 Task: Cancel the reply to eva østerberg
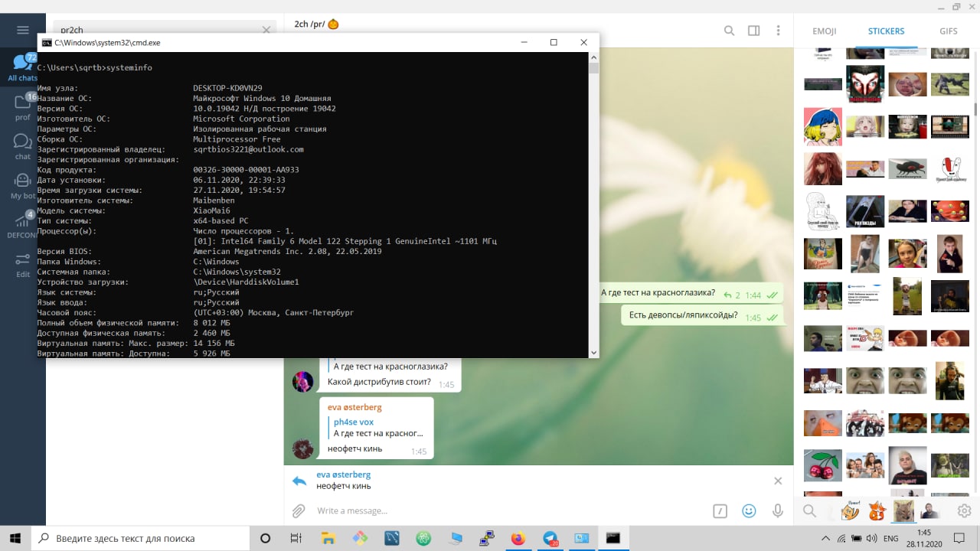click(778, 481)
